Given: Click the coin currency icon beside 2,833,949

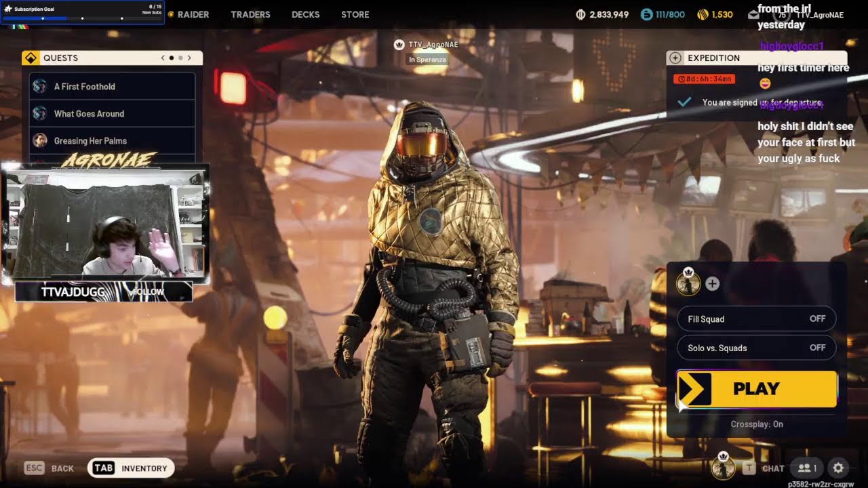Looking at the screenshot, I should [580, 14].
